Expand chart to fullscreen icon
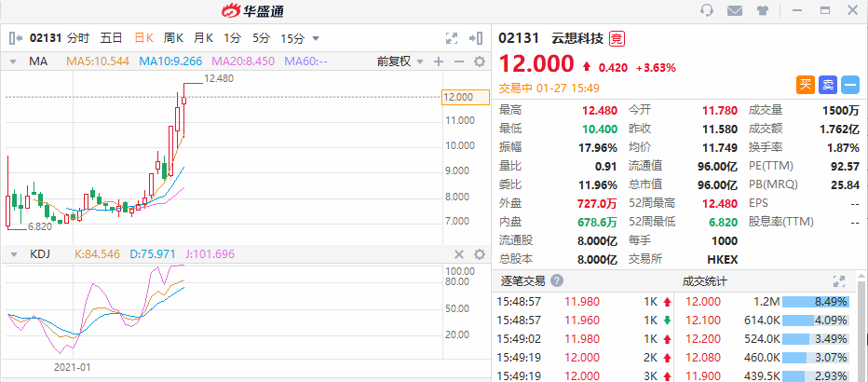The width and height of the screenshot is (868, 382). click(x=452, y=38)
